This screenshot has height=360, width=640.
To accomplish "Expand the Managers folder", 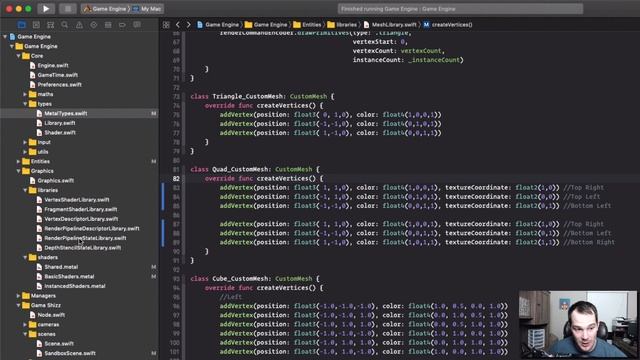I will point(18,296).
